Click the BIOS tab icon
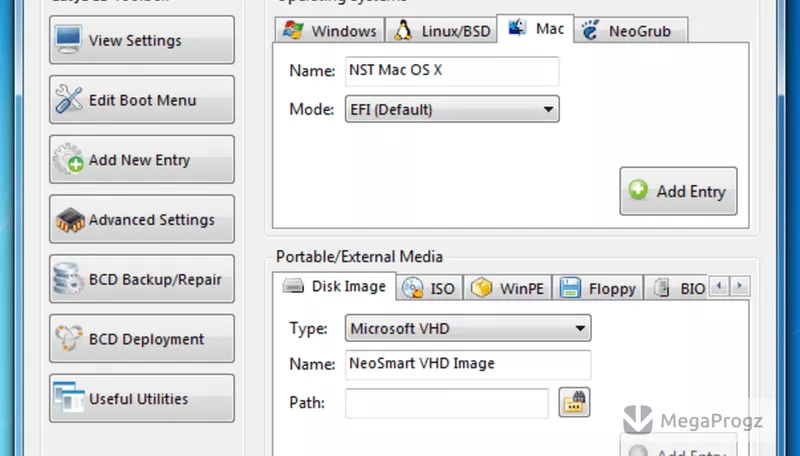The image size is (800, 456). 662,288
